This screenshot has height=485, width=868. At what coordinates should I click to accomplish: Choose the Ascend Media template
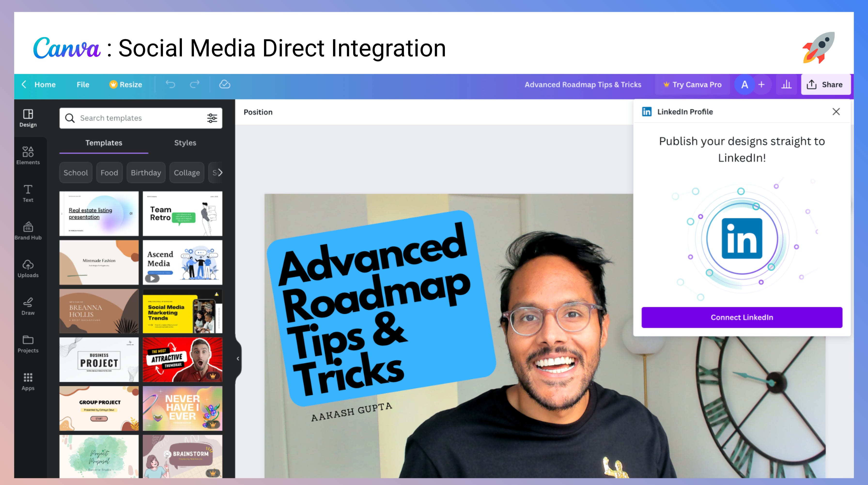[183, 262]
